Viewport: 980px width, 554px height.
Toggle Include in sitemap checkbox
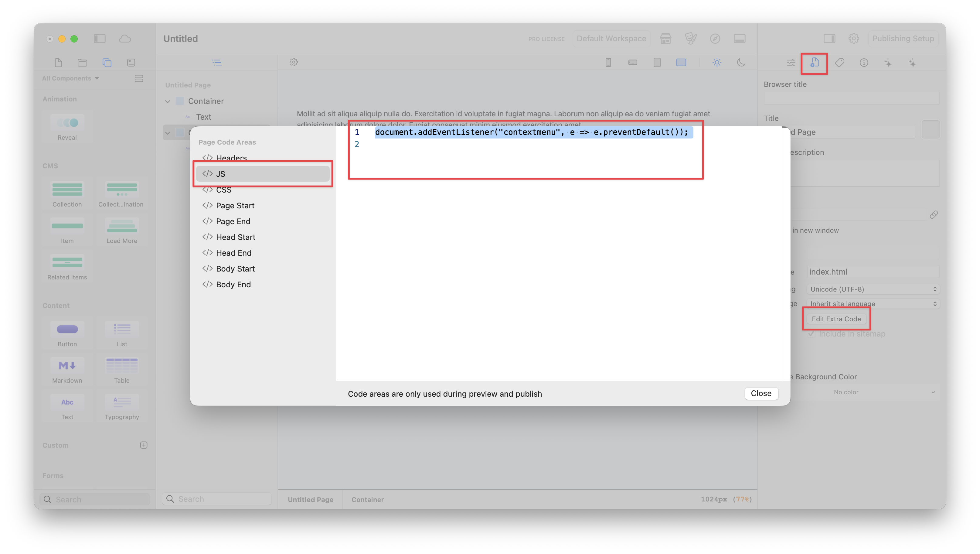point(812,334)
